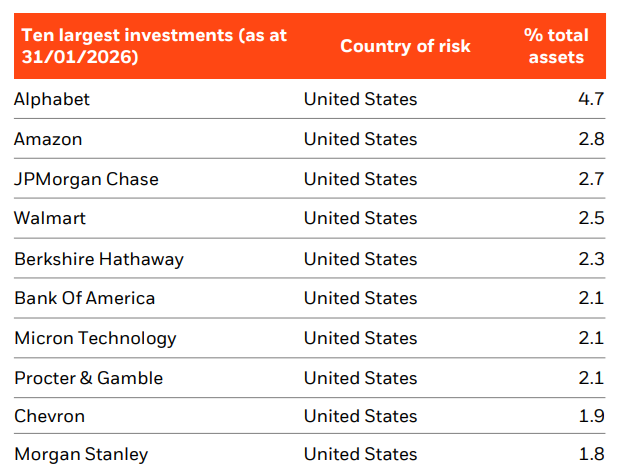Select the Micron Technology entry

[x=95, y=338]
